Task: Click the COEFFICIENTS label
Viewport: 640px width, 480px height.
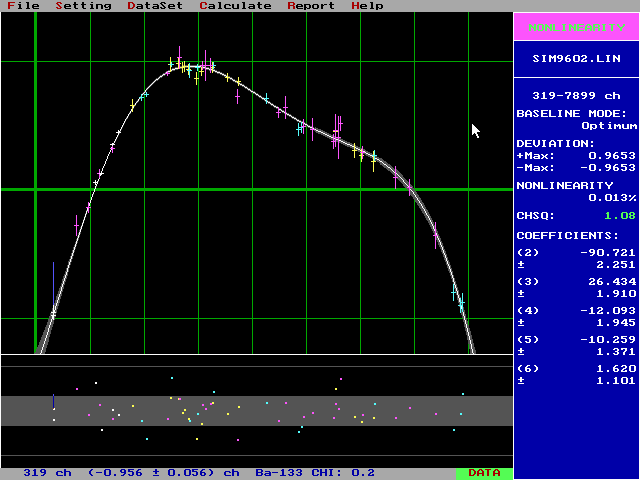Action: (568, 236)
